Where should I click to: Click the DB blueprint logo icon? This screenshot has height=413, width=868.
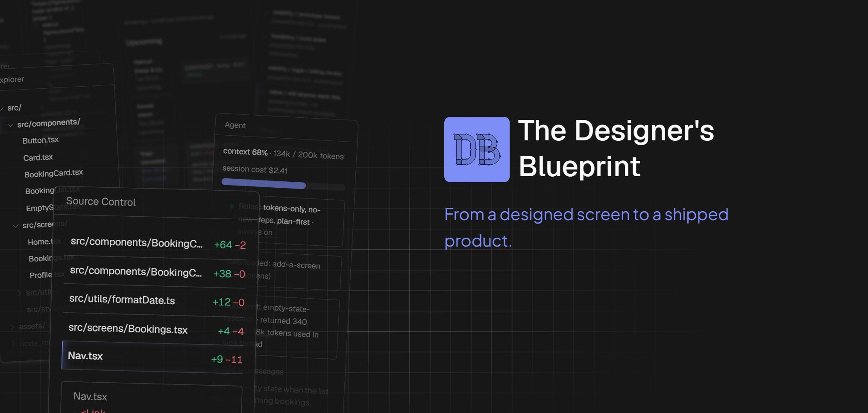click(477, 149)
